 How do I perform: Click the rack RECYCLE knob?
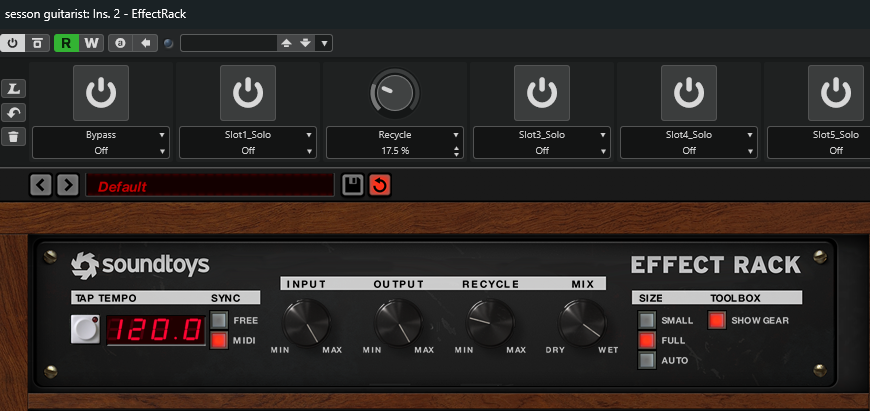point(490,323)
